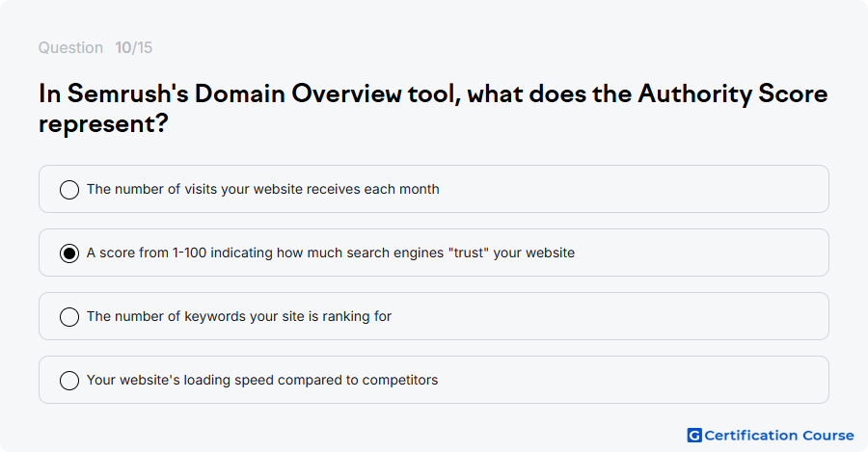
Task: Click text 'The number of keywords your site is ranking for'
Action: (239, 316)
